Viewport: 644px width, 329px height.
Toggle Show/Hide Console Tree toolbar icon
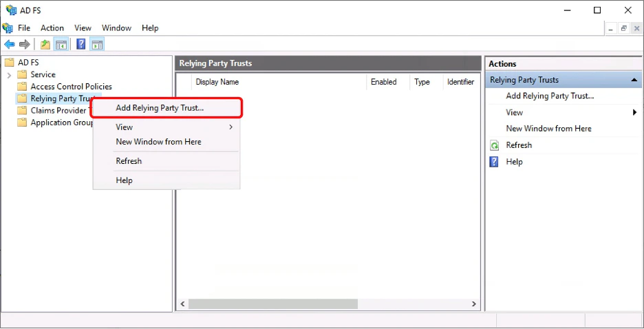(x=61, y=44)
